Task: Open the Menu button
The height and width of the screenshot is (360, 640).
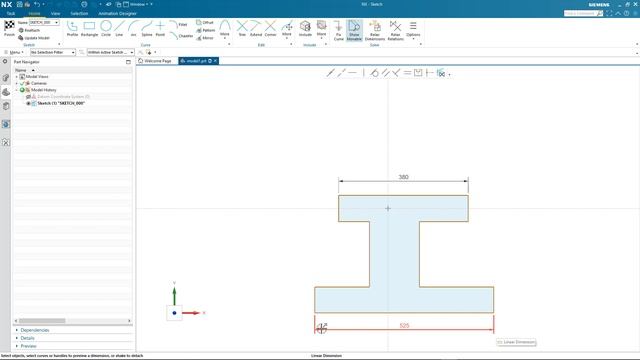Action: point(14,52)
